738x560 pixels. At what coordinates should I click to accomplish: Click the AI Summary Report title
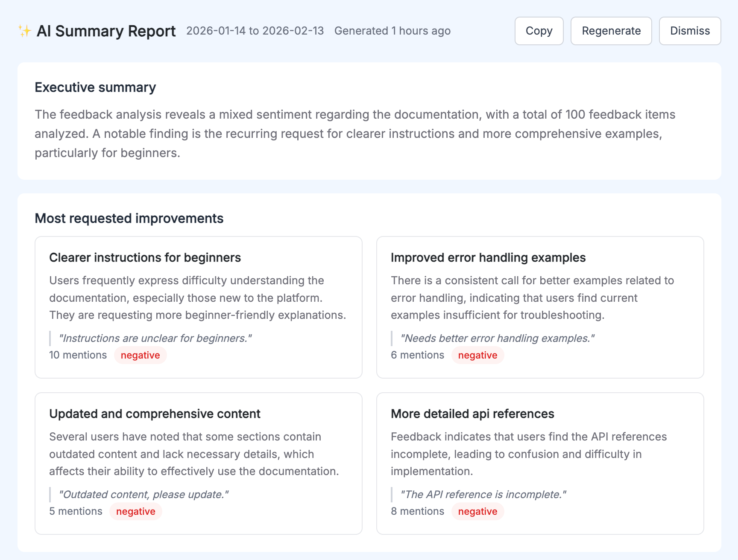point(106,31)
